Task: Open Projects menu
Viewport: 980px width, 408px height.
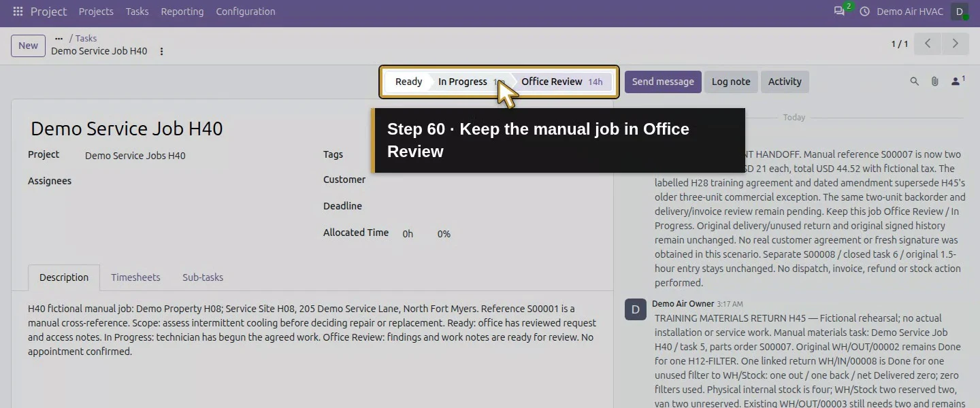Action: point(96,12)
